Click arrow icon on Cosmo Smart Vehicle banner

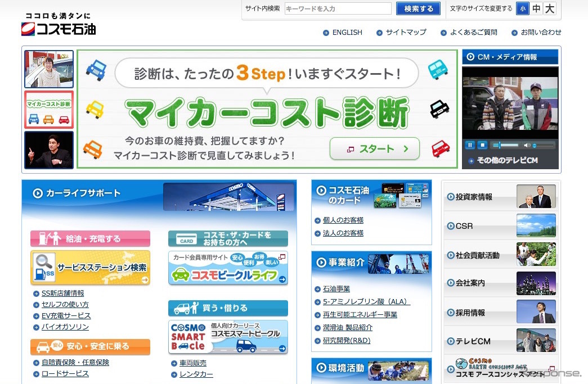(282, 349)
